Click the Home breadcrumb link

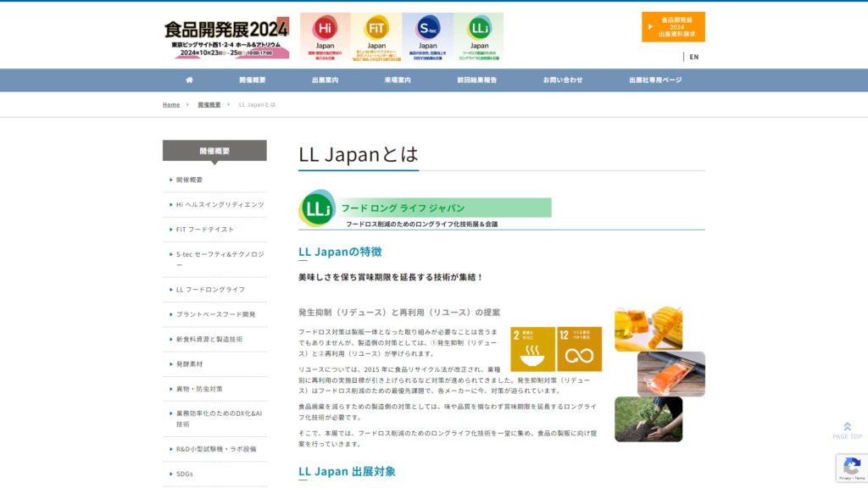pyautogui.click(x=171, y=104)
